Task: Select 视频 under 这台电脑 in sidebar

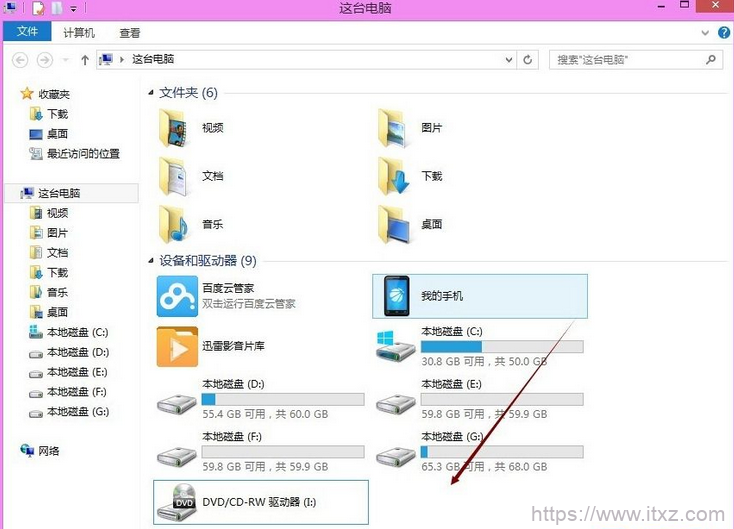Action: (x=49, y=213)
